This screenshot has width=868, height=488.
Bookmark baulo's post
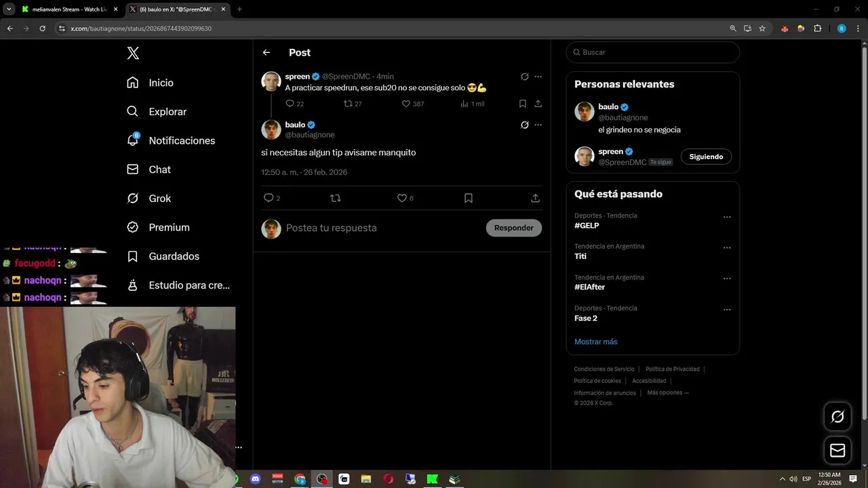468,198
